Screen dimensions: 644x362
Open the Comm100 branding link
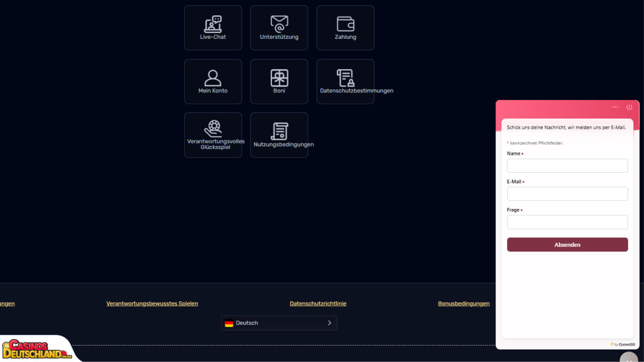pyautogui.click(x=623, y=344)
